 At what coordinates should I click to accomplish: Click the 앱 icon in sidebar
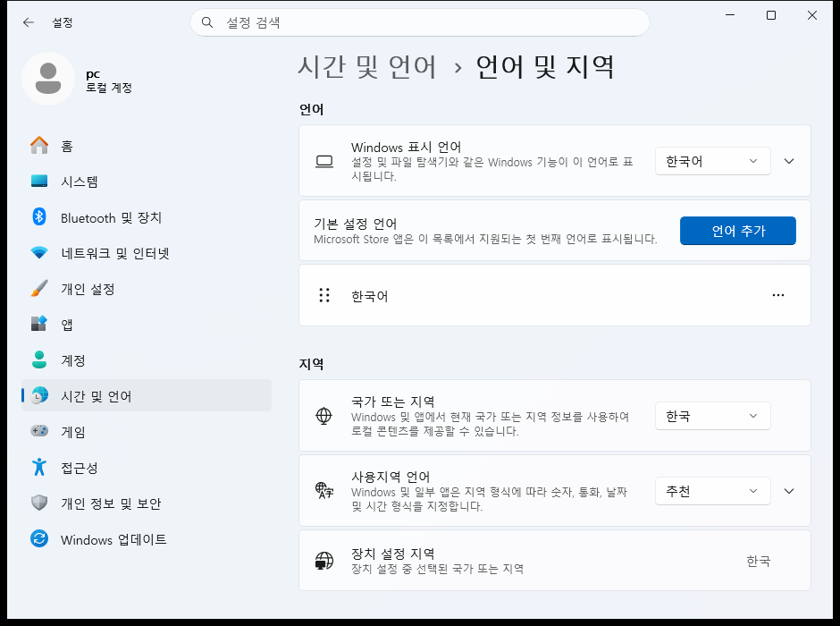(39, 324)
